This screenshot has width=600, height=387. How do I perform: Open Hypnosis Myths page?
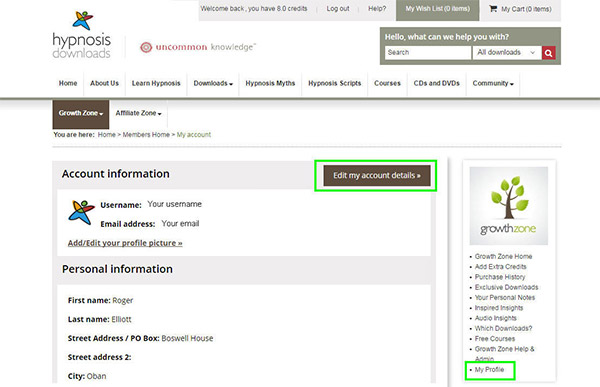coord(270,83)
